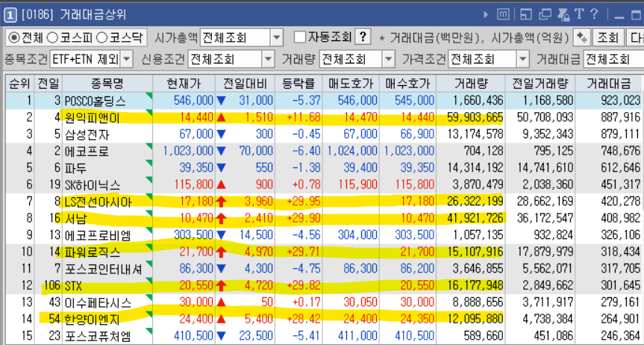Sort by the 전일대비 column header

245,84
